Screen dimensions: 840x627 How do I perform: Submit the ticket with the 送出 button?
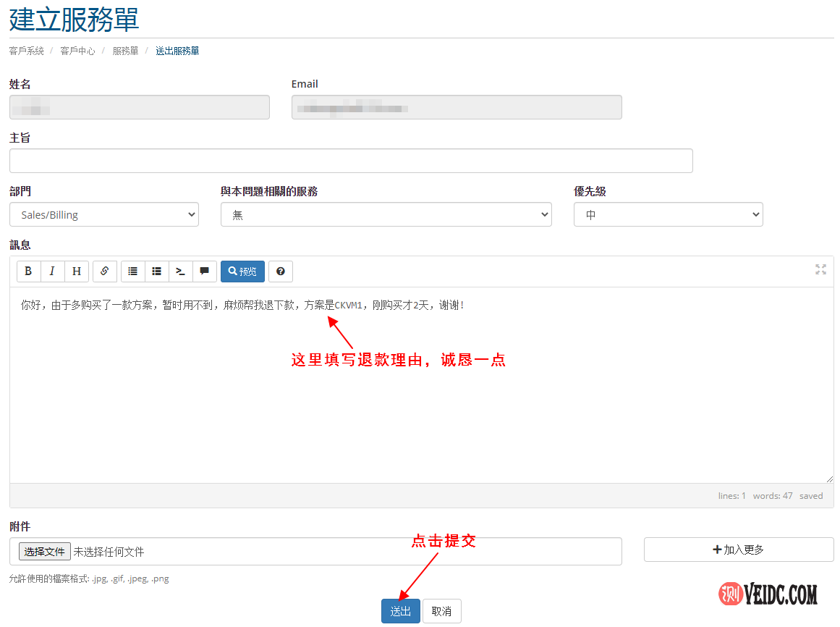tap(400, 611)
